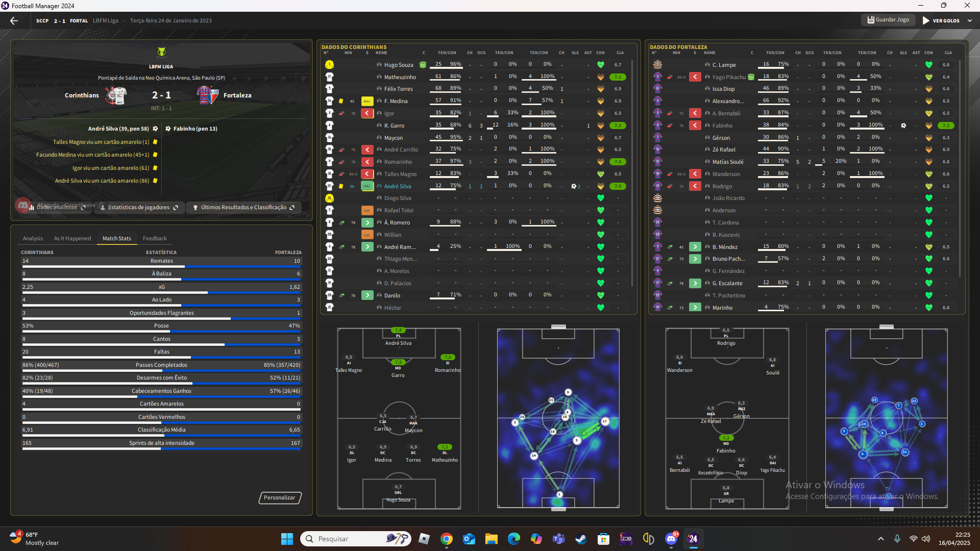Open the Feedback tab

pyautogui.click(x=155, y=238)
